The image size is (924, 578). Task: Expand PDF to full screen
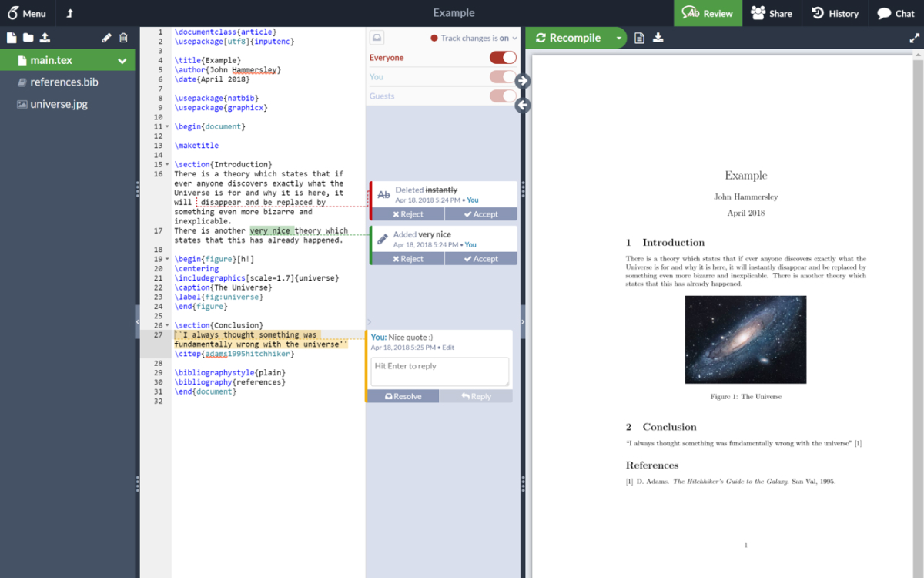click(914, 38)
